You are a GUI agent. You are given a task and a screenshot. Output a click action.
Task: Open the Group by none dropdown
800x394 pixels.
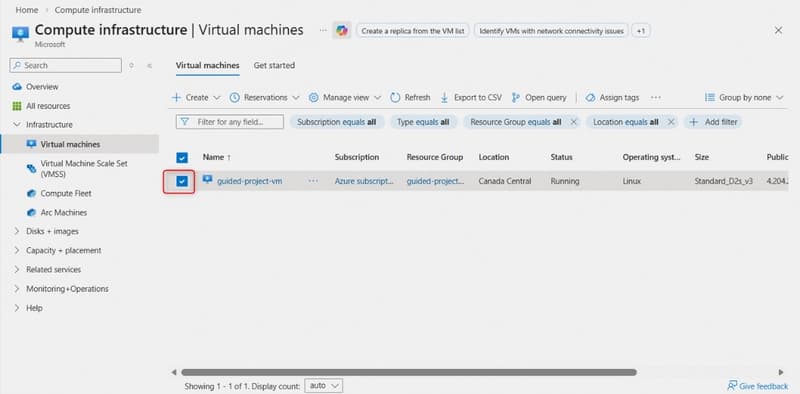[x=744, y=97]
